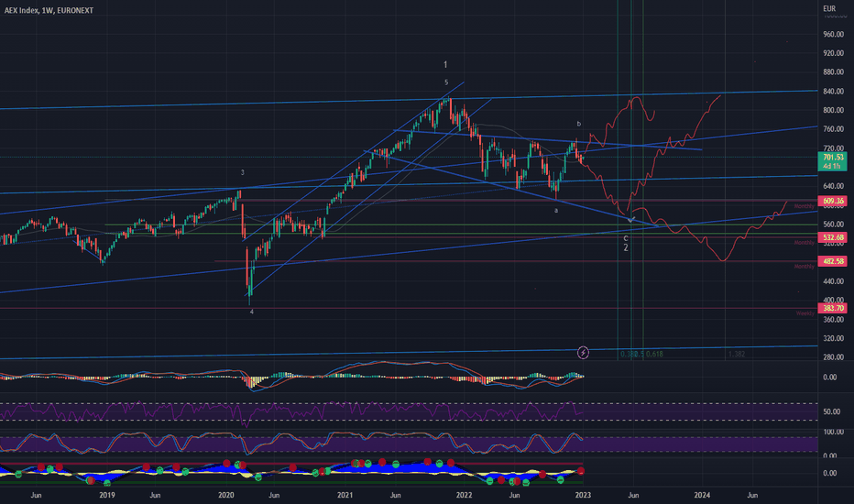This screenshot has width=854, height=504.
Task: Click the Jun label between 2023 and 2024
Action: pos(633,495)
